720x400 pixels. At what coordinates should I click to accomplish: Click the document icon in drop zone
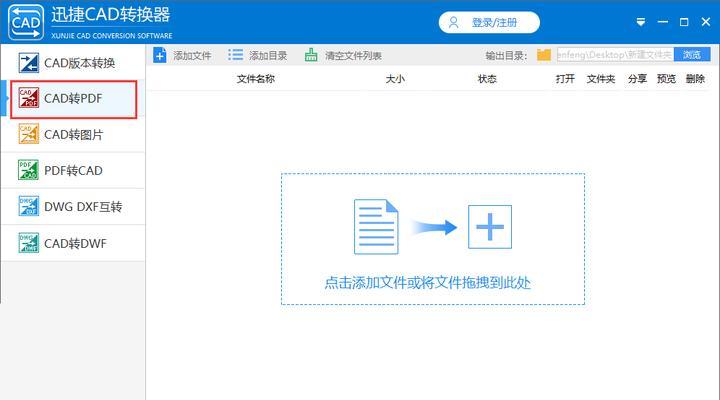tap(376, 227)
